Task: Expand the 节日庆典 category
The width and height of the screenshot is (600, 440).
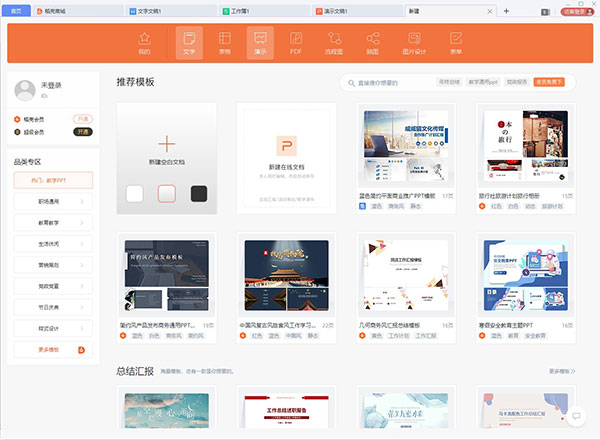Action: point(53,307)
